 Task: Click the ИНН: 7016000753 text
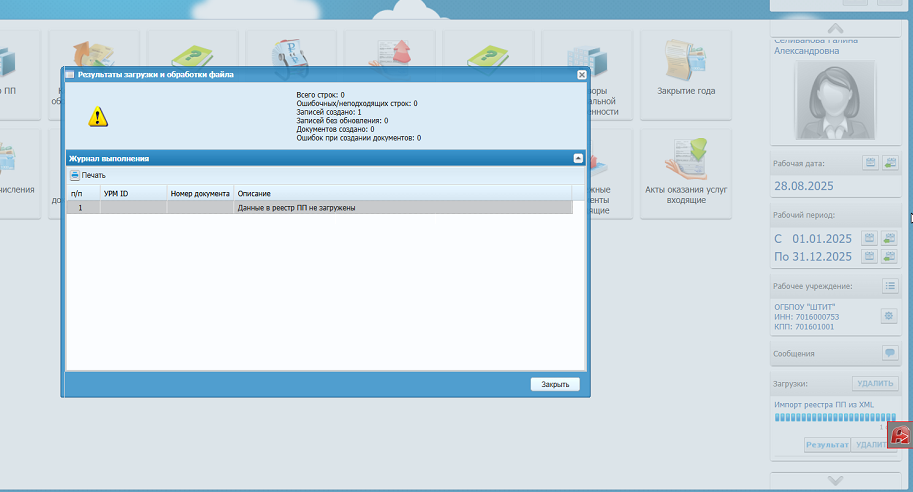point(806,317)
